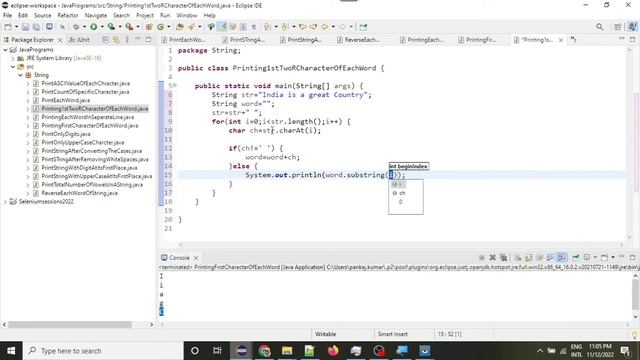Choose '0' from the autocomplete suggestion list

click(x=406, y=202)
